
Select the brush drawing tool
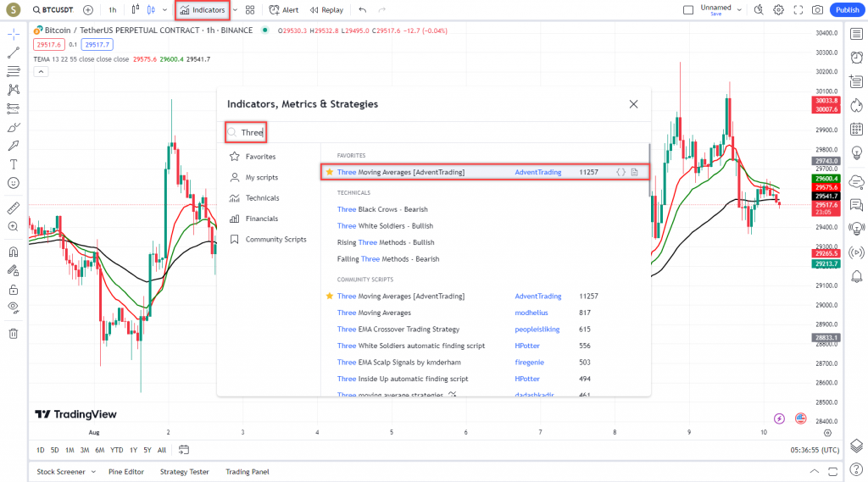coord(14,127)
